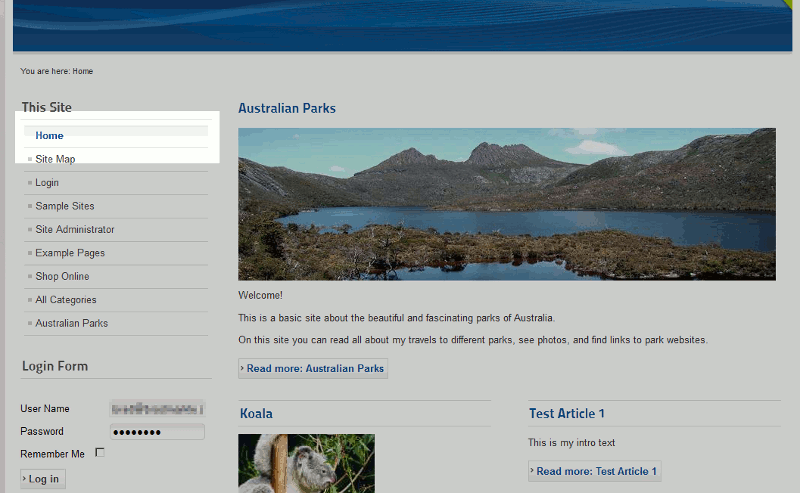Open the Australian Parks article title
Image resolution: width=800 pixels, height=493 pixels.
click(287, 108)
